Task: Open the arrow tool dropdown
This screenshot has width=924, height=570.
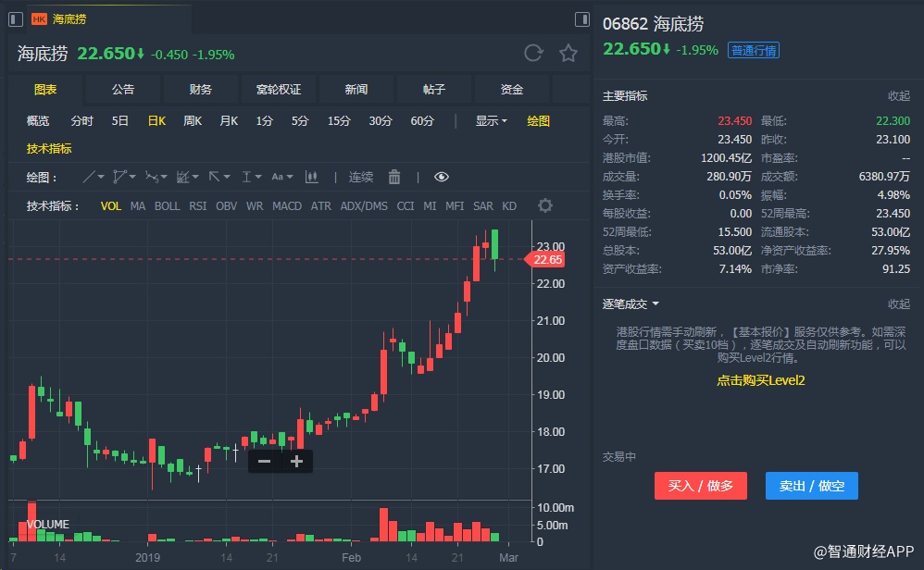Action: tap(219, 177)
